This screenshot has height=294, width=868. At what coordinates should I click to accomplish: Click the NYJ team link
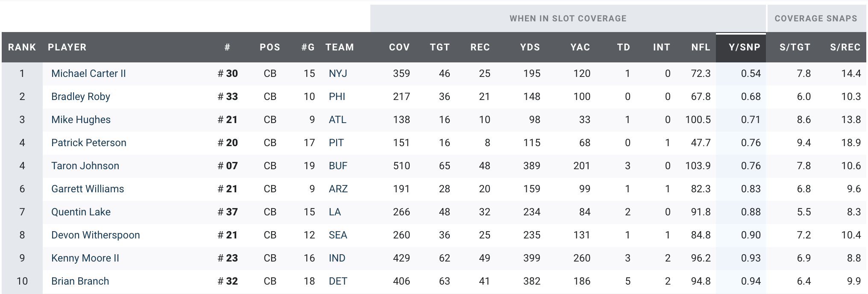(x=337, y=73)
